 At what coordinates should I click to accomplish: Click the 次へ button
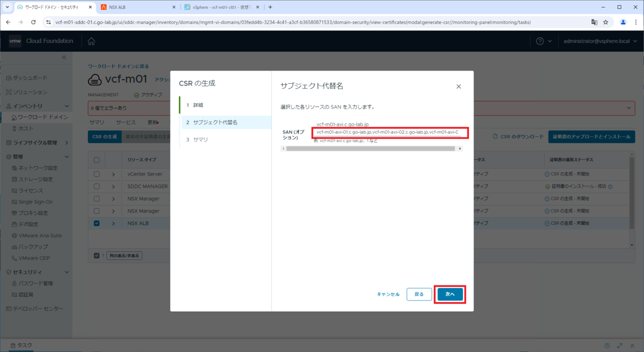[450, 294]
